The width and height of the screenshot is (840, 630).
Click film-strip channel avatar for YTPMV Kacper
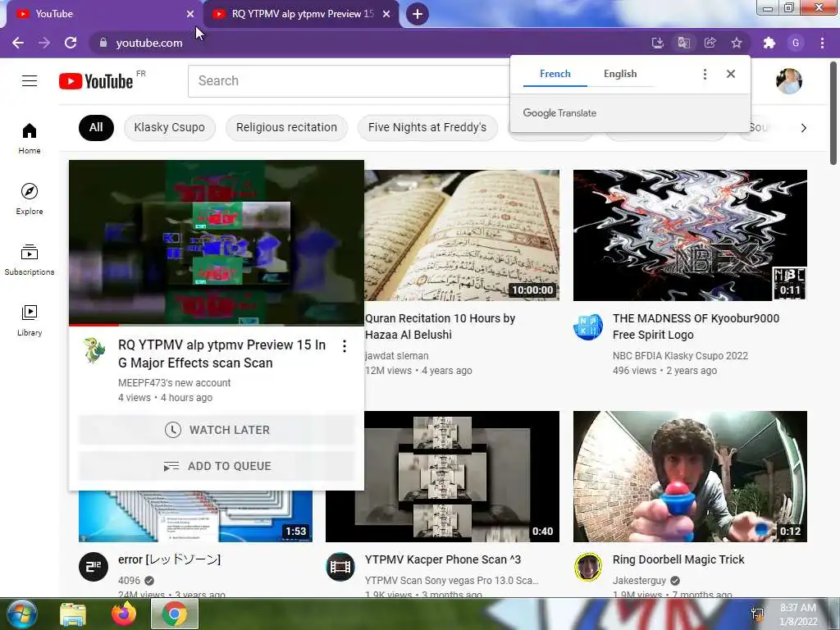pos(340,566)
